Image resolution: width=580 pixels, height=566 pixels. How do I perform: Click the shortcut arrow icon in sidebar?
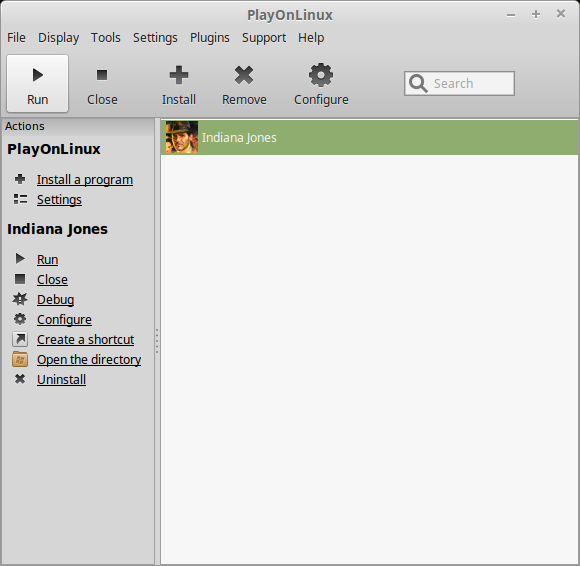pyautogui.click(x=20, y=339)
